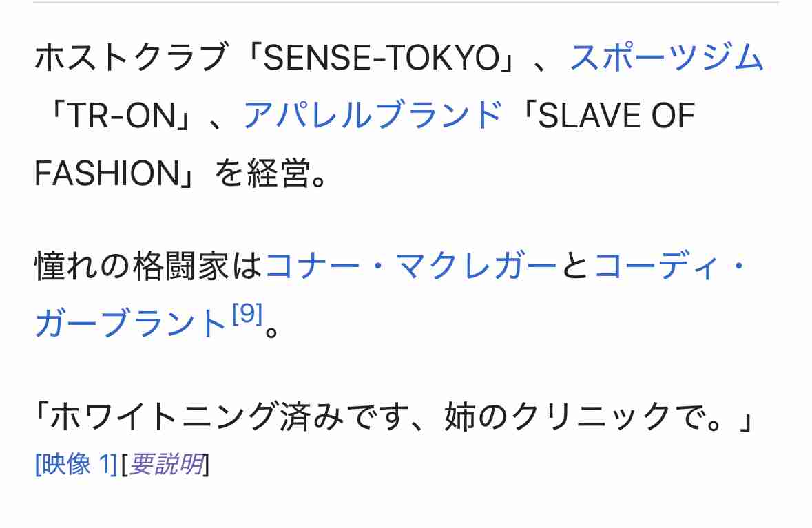Open footnote reference [9]
This screenshot has width=812, height=528.
tap(247, 314)
